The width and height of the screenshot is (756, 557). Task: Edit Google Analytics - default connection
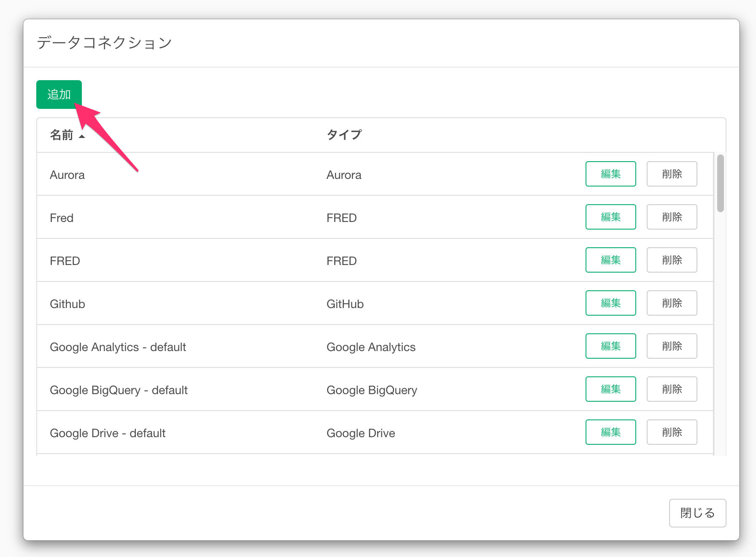[x=610, y=346]
